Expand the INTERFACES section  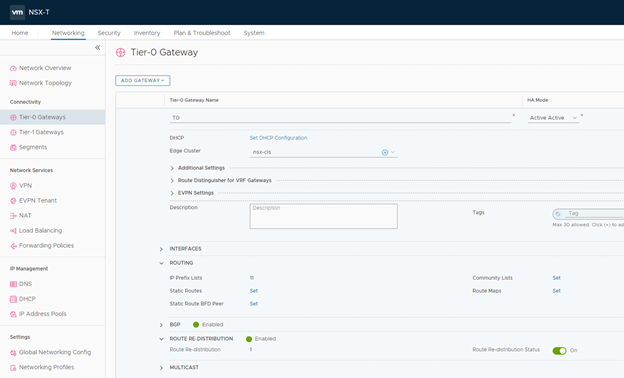(x=161, y=249)
